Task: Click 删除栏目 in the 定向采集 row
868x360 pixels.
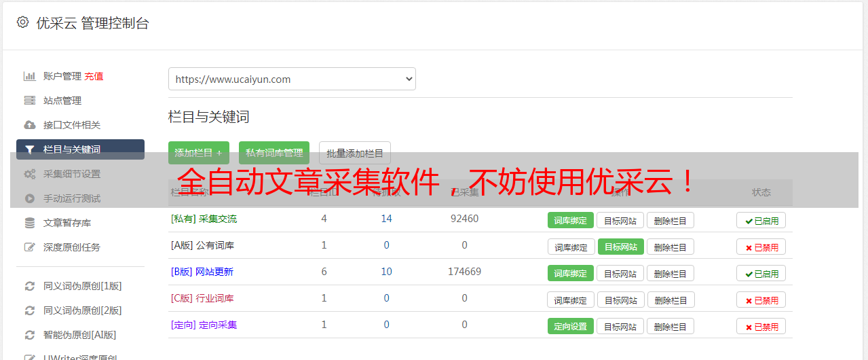Action: (671, 326)
